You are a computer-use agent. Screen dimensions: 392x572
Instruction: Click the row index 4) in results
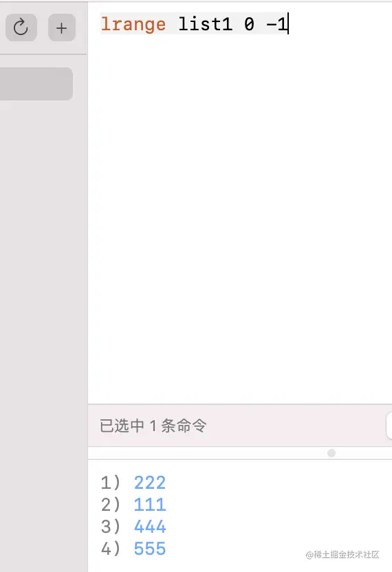click(x=110, y=549)
